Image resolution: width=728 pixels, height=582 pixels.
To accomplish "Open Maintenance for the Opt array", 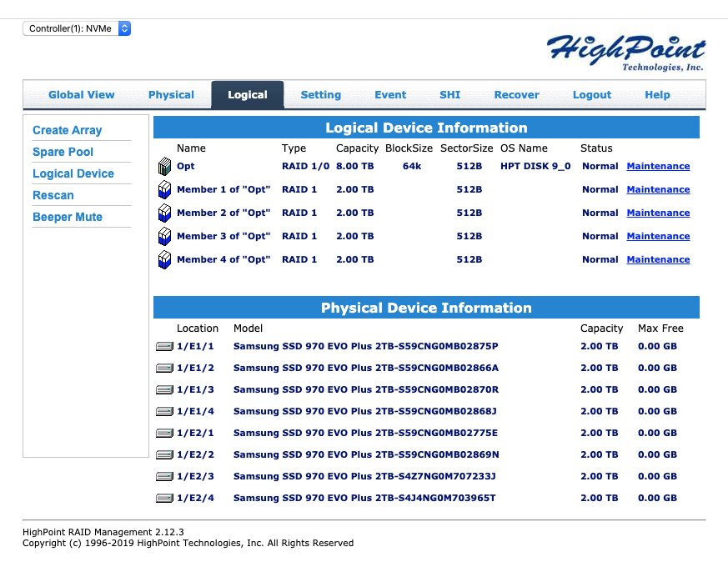I will coord(658,166).
